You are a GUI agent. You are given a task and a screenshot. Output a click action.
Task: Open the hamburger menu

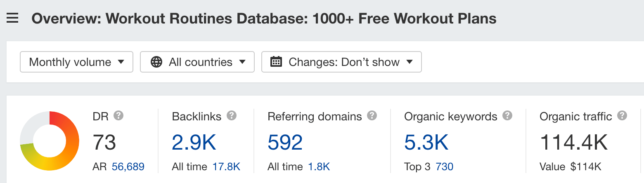[x=12, y=18]
